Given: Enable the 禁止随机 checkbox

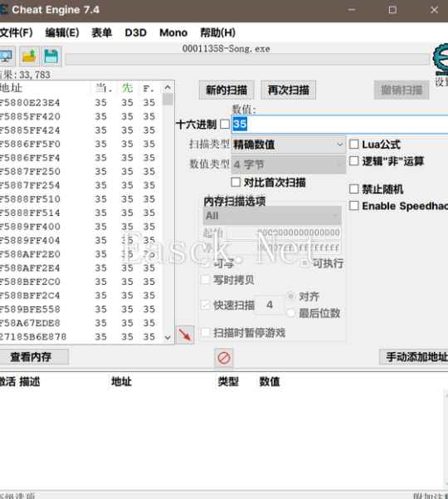Looking at the screenshot, I should (354, 189).
